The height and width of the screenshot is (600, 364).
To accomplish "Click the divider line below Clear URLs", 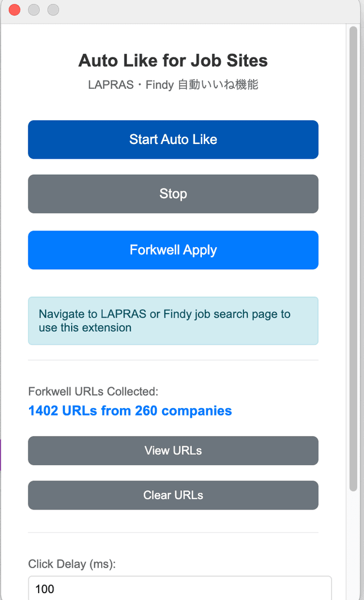I will 173,533.
